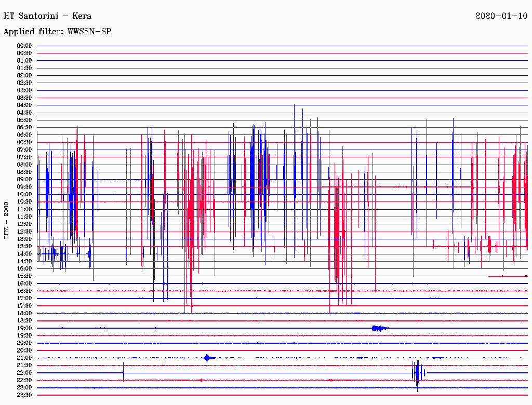This screenshot has width=532, height=405.
Task: Click the '07:00' time label
Action: pos(24,150)
